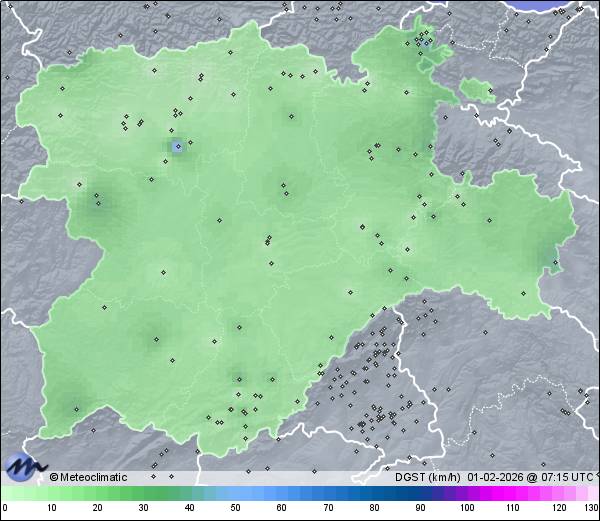Image resolution: width=600 pixels, height=521 pixels.
Task: Click the dark green spot on the western side
Action: click(99, 203)
